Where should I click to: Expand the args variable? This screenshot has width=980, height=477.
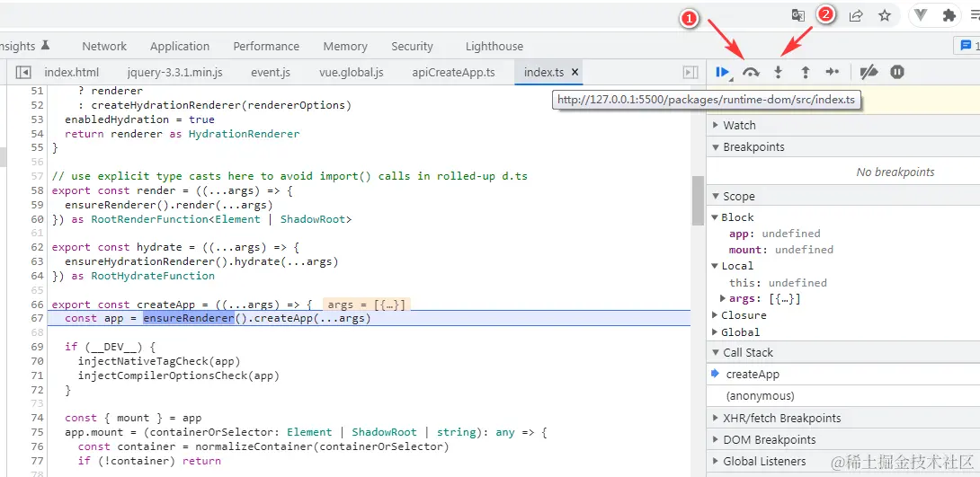tap(723, 299)
